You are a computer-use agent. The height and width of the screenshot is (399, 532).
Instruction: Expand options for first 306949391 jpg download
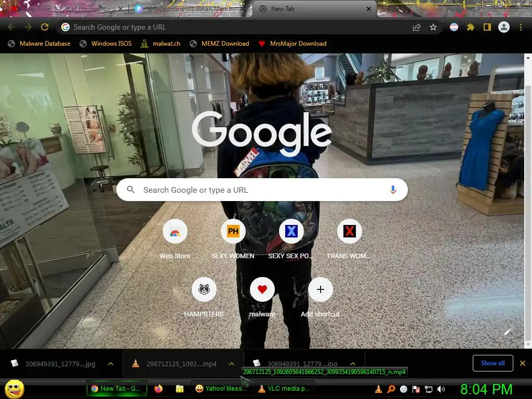(x=111, y=364)
